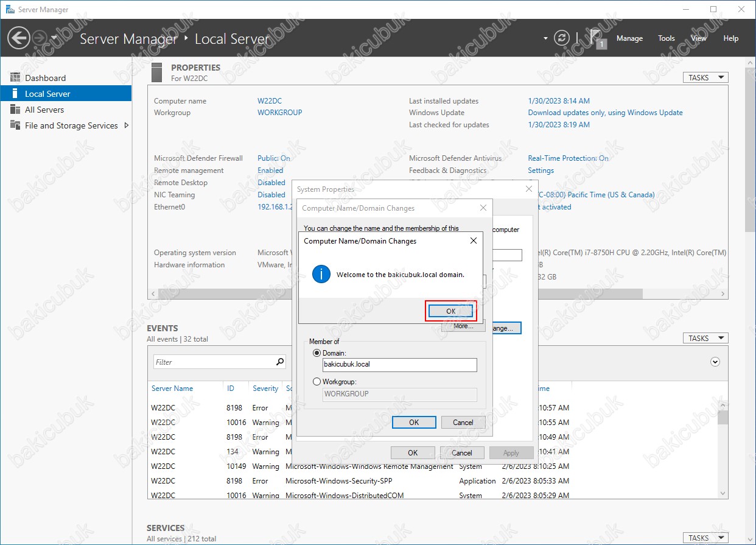The width and height of the screenshot is (756, 545).
Task: Click the Enabled link for Remote management
Action: pos(270,171)
